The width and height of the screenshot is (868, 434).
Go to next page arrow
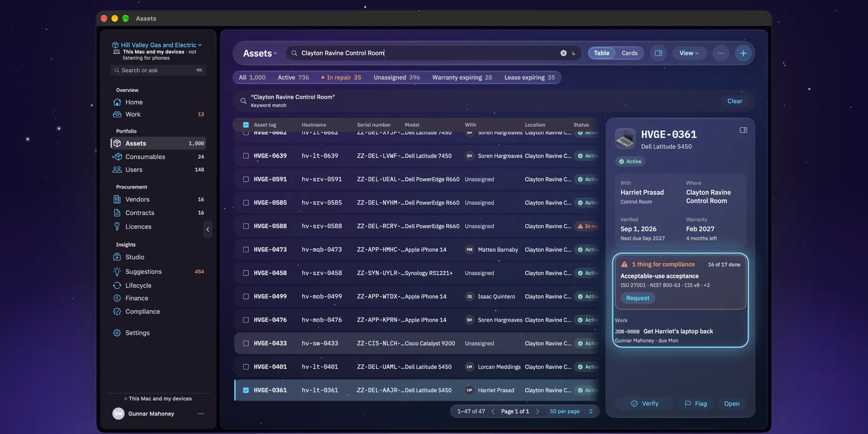[x=538, y=411]
